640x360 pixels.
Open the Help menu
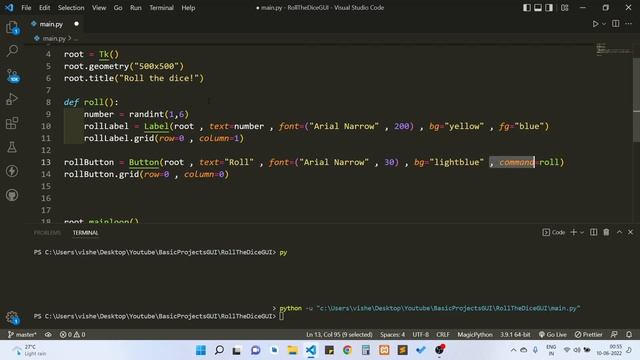click(x=188, y=8)
